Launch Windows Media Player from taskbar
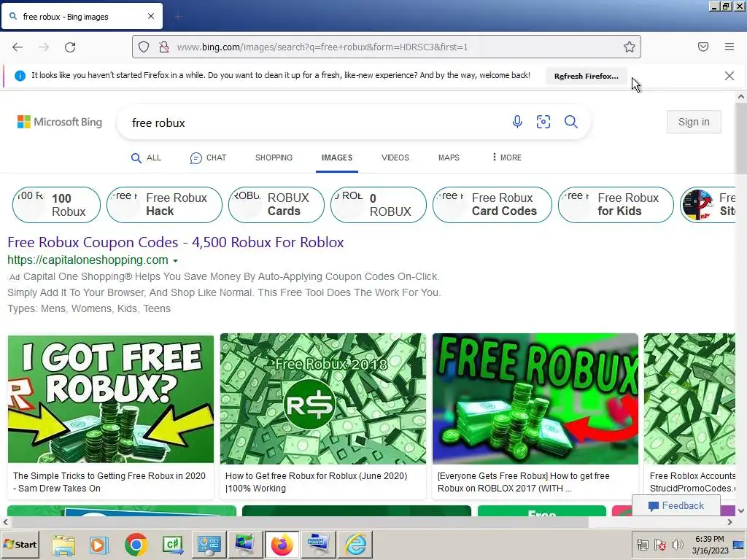The width and height of the screenshot is (747, 560). [x=99, y=545]
